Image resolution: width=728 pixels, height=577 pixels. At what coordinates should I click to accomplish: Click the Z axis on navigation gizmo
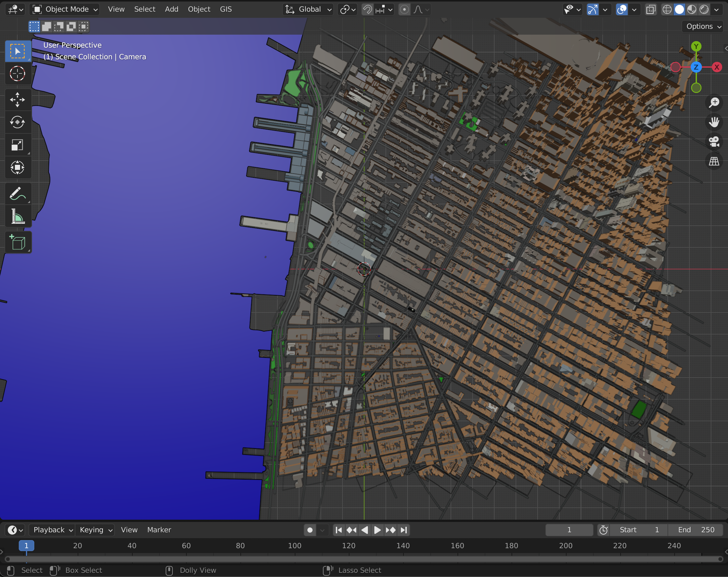(696, 67)
